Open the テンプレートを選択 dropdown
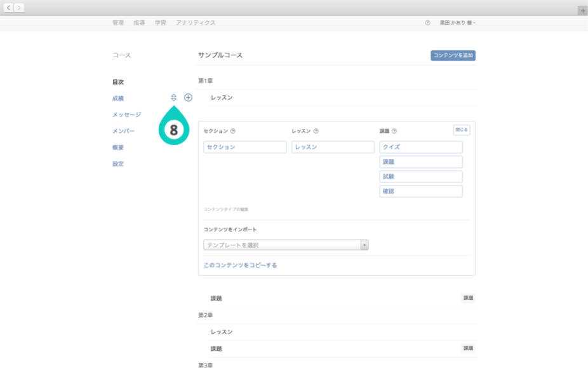This screenshot has height=368, width=588. [286, 245]
